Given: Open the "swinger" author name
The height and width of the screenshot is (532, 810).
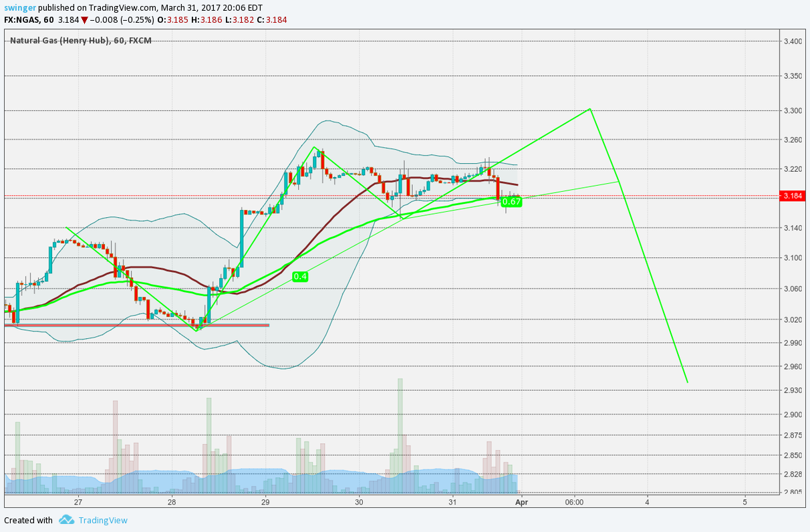Looking at the screenshot, I should [x=20, y=7].
